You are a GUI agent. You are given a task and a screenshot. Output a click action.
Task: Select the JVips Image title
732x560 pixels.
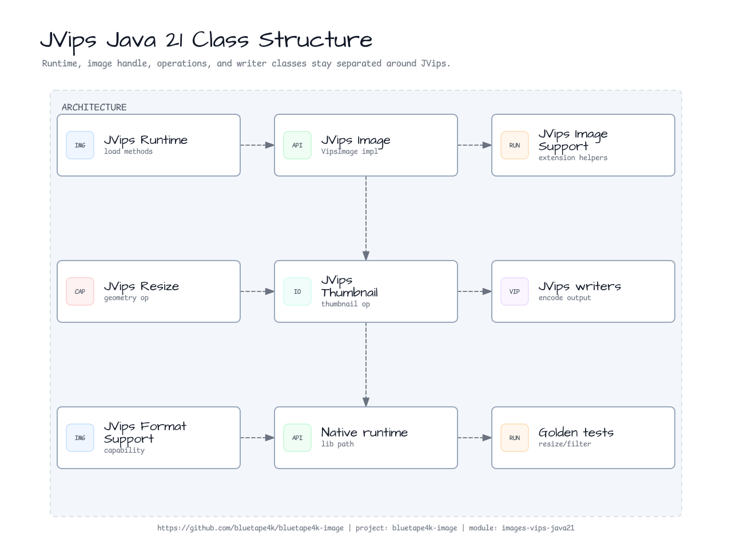coord(356,140)
